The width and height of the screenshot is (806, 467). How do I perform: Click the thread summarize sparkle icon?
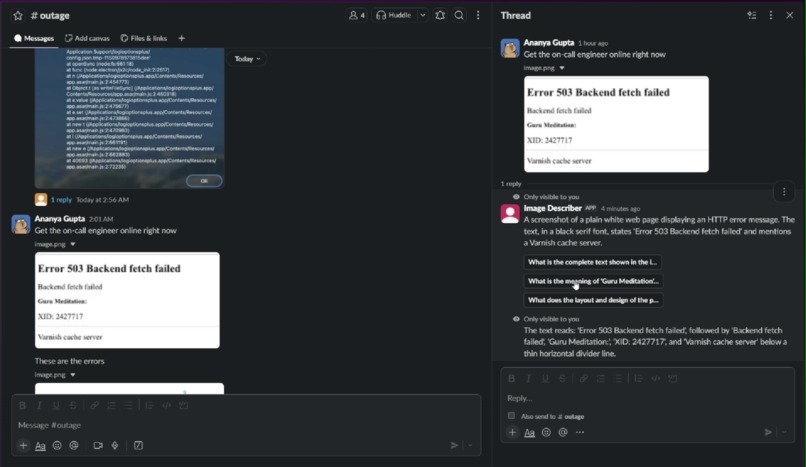(x=752, y=15)
